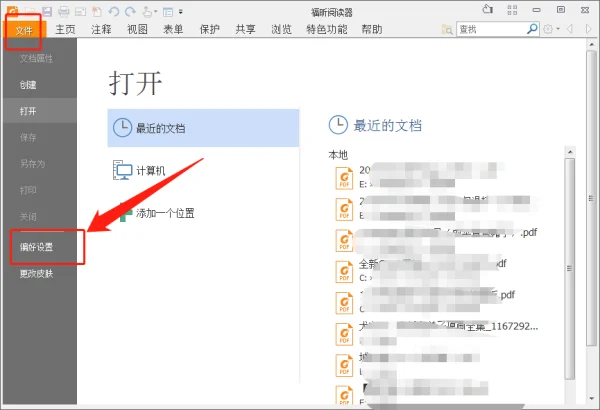Switch to the 共享 Share tab
The height and width of the screenshot is (410, 600).
245,29
